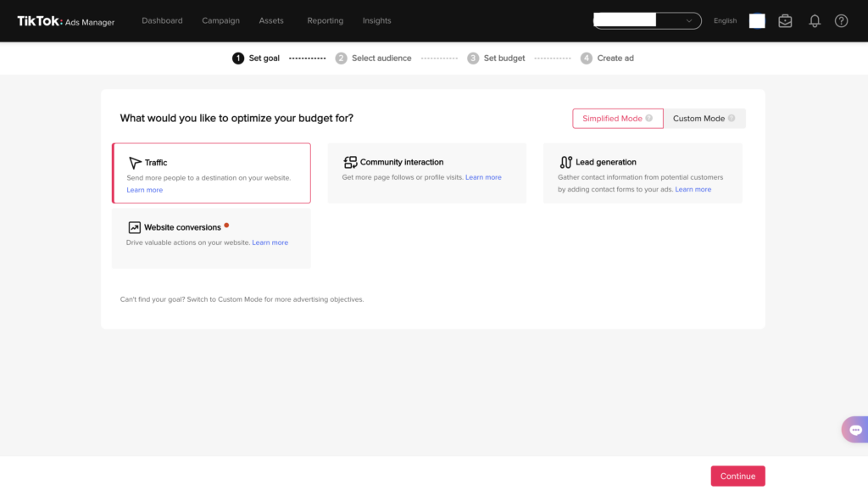This screenshot has height=496, width=868.
Task: Click the Website conversions chart icon
Action: tap(134, 227)
